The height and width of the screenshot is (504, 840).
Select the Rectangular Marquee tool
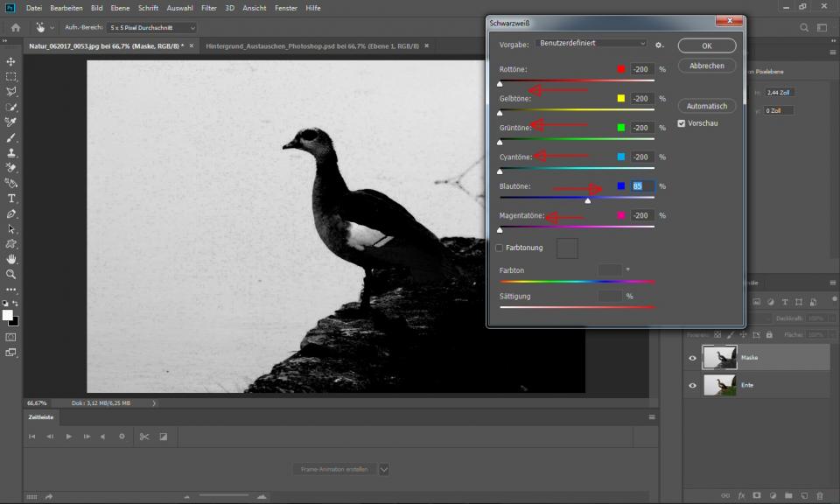pyautogui.click(x=11, y=77)
